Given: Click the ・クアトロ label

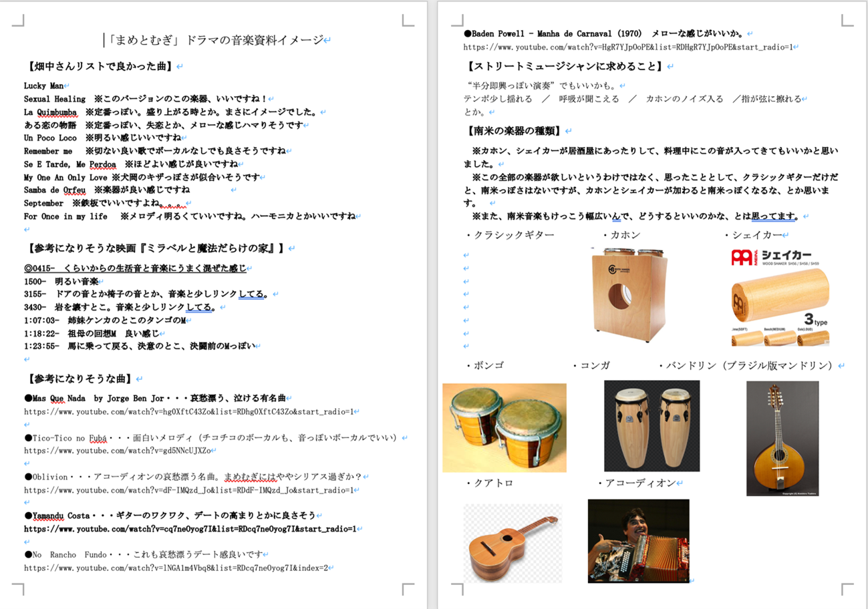Looking at the screenshot, I should pos(489,483).
